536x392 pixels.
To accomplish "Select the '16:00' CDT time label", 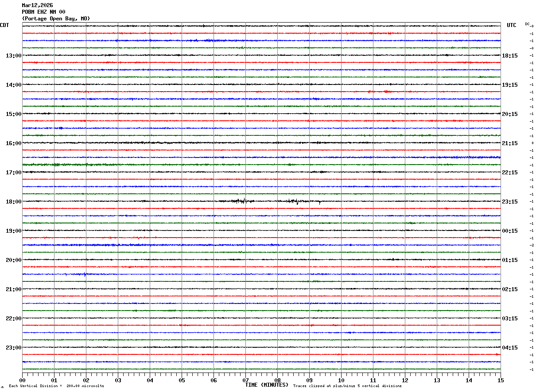I will click(13, 143).
